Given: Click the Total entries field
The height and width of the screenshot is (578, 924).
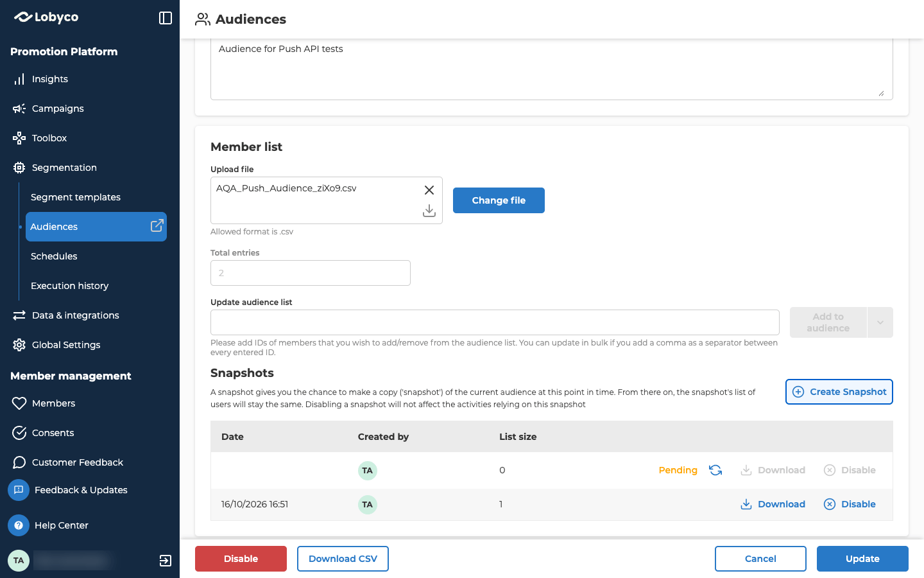Looking at the screenshot, I should (311, 273).
